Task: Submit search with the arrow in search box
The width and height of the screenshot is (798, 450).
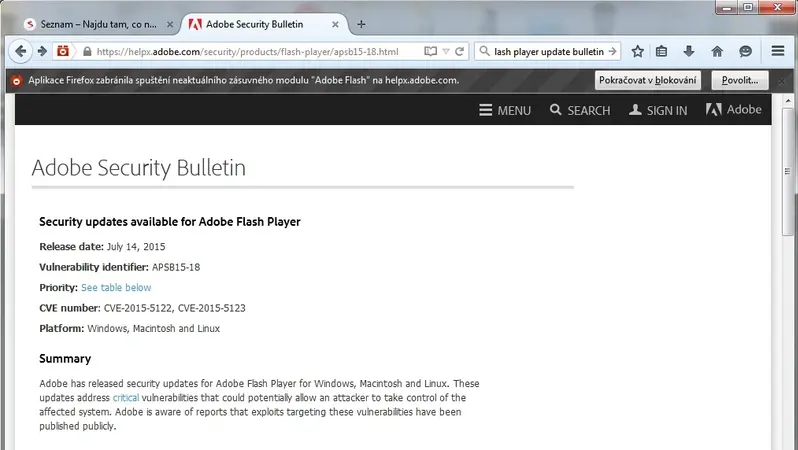Action: point(612,51)
